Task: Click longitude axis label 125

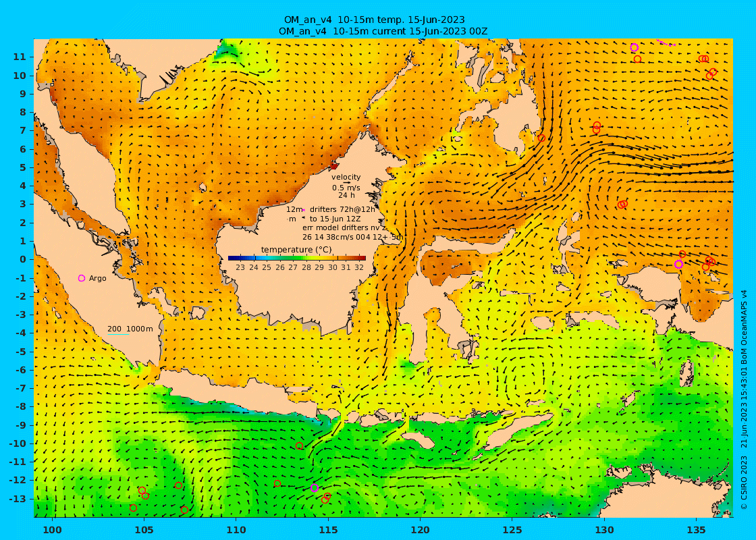Action: pos(512,530)
